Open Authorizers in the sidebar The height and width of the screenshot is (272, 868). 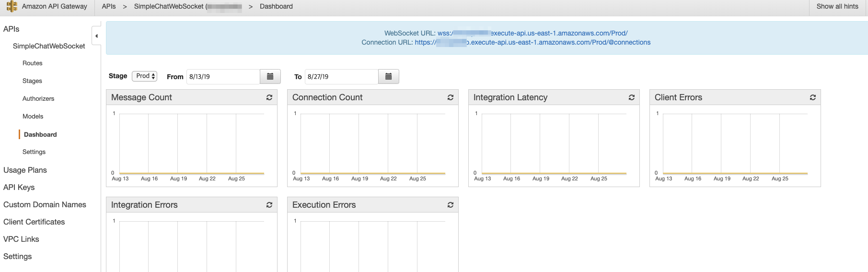(38, 99)
